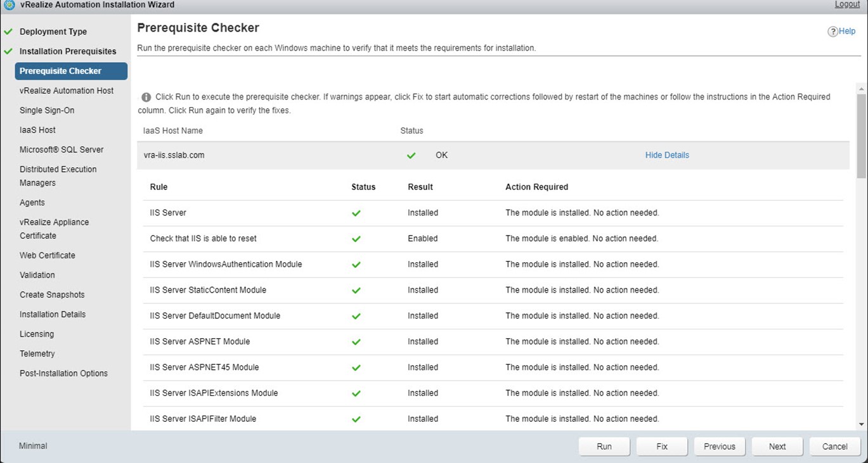This screenshot has width=868, height=463.
Task: Click the Action Required column header
Action: 537,187
